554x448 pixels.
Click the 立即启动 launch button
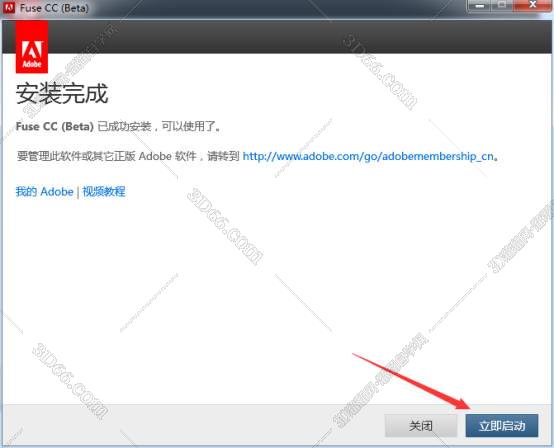click(x=502, y=425)
